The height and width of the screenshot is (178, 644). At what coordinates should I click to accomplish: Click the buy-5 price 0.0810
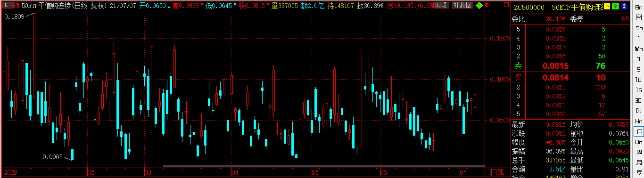coord(556,114)
